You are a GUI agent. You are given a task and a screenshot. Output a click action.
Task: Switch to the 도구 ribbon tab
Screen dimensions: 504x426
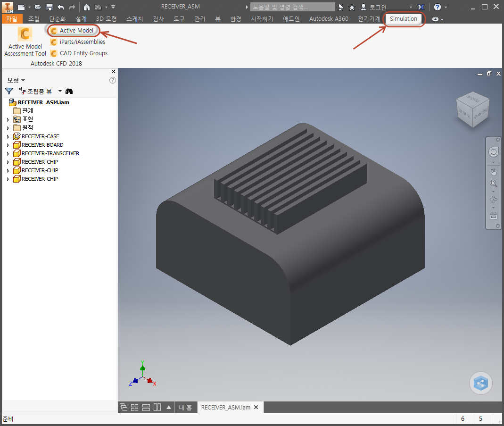coord(179,19)
